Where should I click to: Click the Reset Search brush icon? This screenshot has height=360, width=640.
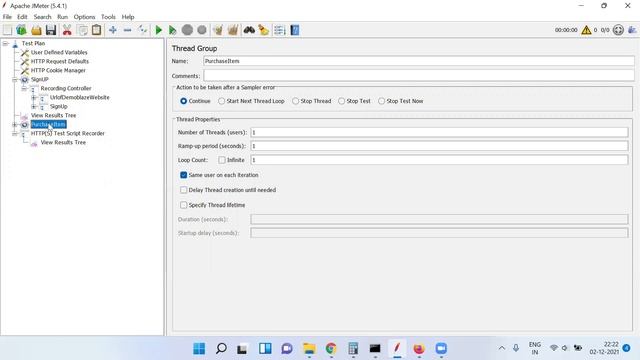click(264, 30)
